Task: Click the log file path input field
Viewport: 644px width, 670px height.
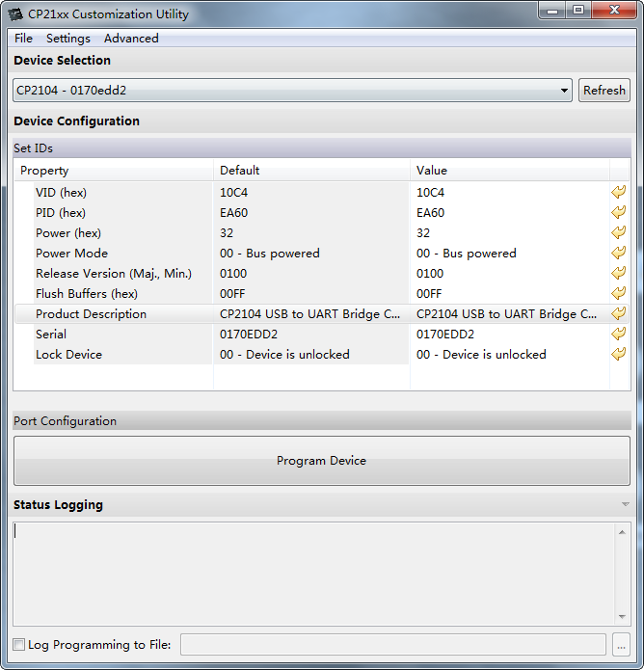Action: click(393, 644)
